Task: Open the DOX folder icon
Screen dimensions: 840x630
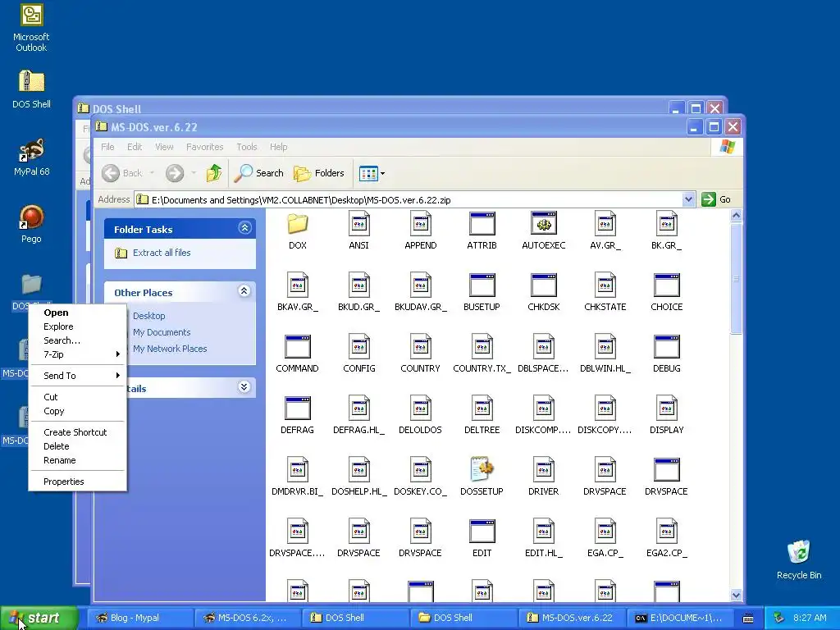Action: (297, 223)
